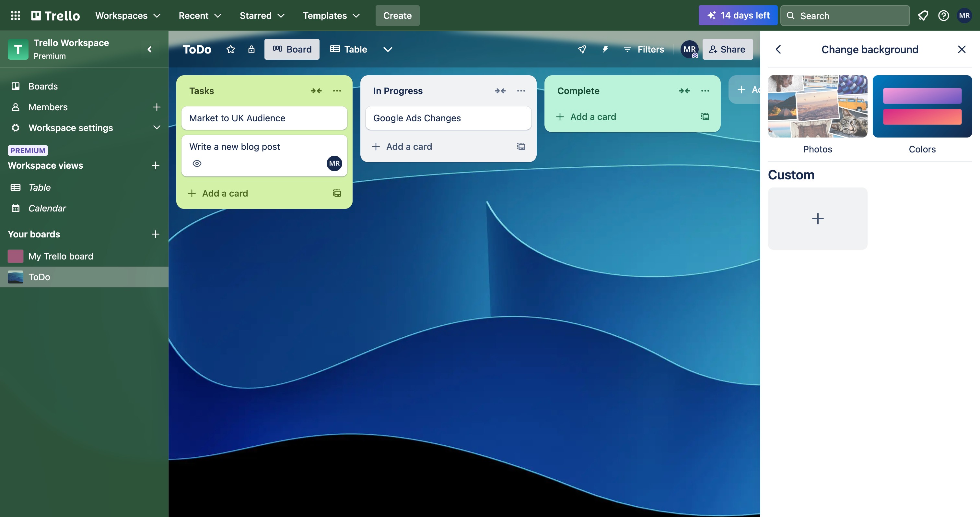Open the Workspaces dropdown

(128, 16)
